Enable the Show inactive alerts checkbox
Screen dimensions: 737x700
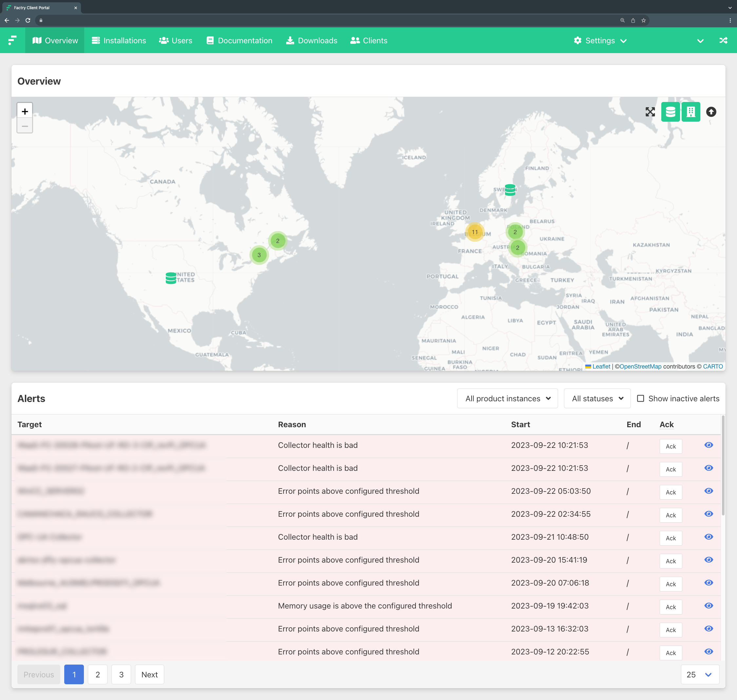tap(640, 398)
